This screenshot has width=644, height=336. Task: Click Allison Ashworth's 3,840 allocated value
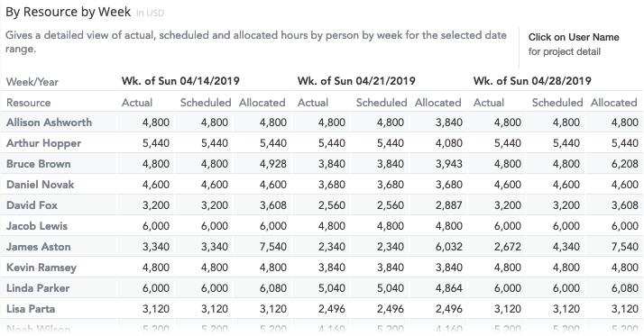449,123
